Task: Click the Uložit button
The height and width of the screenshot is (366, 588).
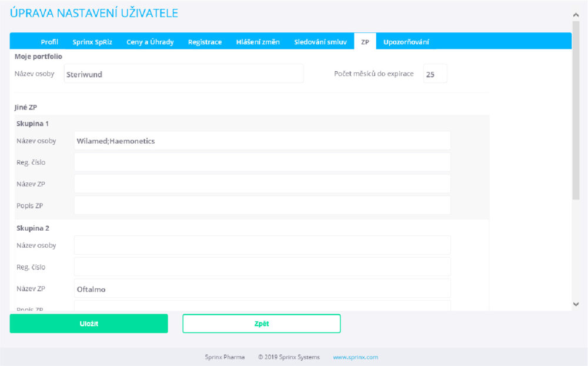Action: coord(89,324)
